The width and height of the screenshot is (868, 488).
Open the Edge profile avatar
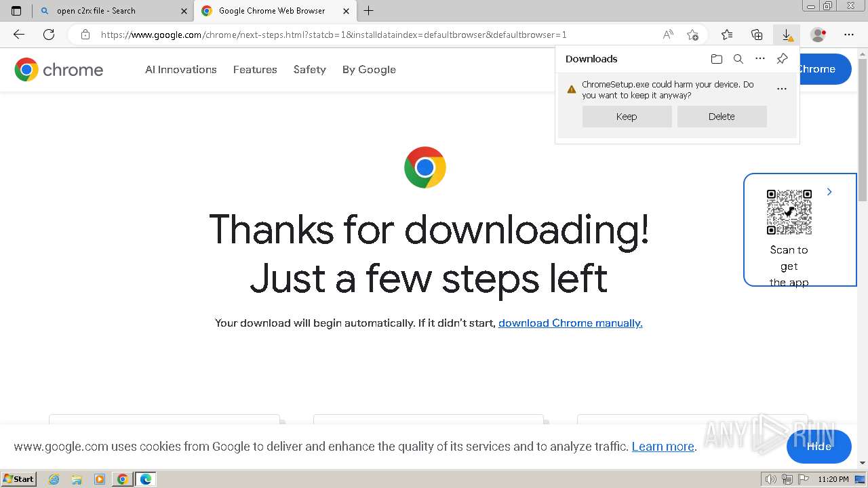[x=818, y=35]
